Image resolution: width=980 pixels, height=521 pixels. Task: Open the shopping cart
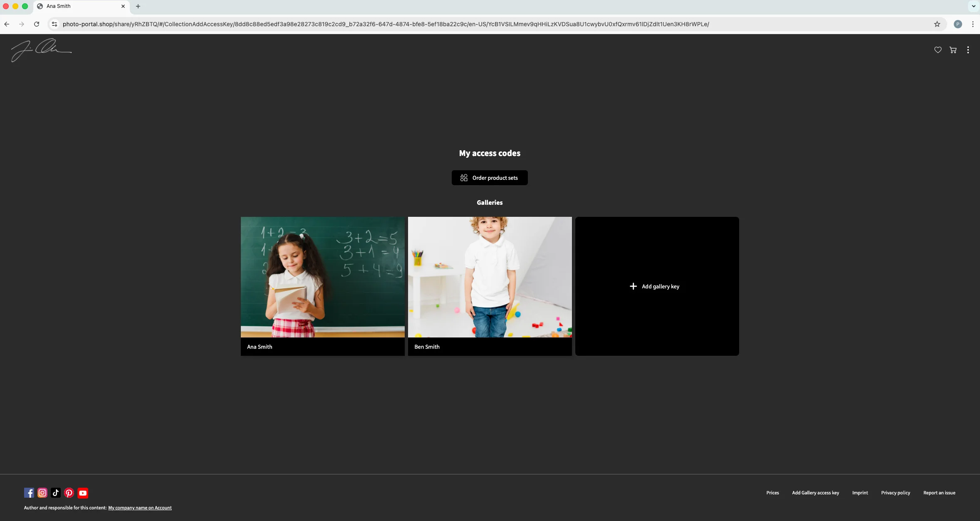pyautogui.click(x=953, y=50)
